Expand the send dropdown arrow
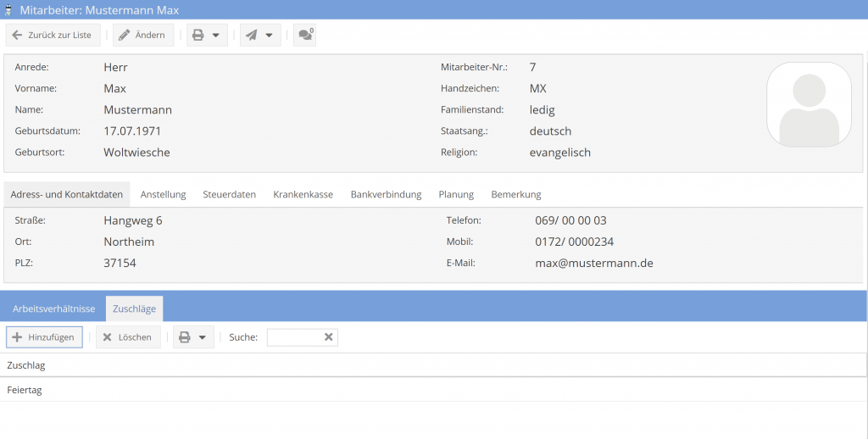The width and height of the screenshot is (868, 439). [x=270, y=36]
